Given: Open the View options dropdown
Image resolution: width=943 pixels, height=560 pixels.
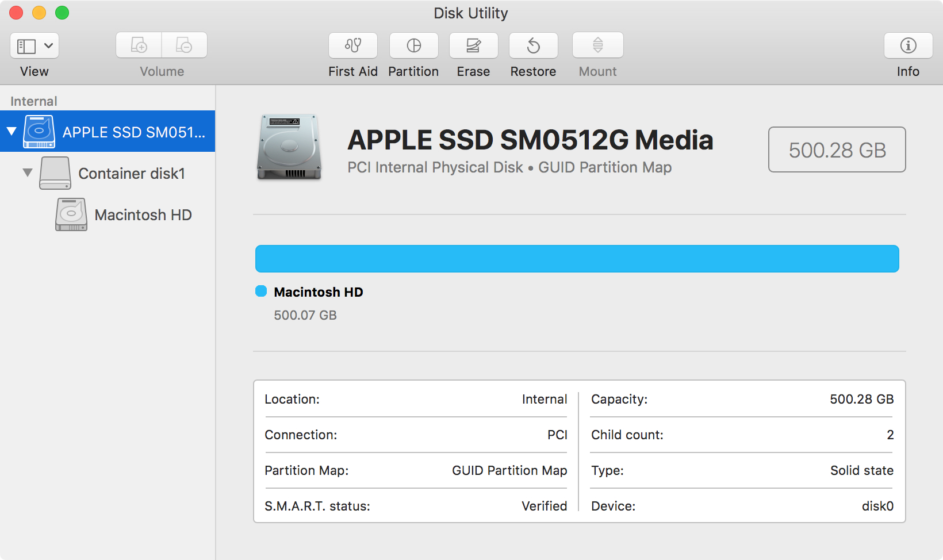Looking at the screenshot, I should click(x=34, y=45).
